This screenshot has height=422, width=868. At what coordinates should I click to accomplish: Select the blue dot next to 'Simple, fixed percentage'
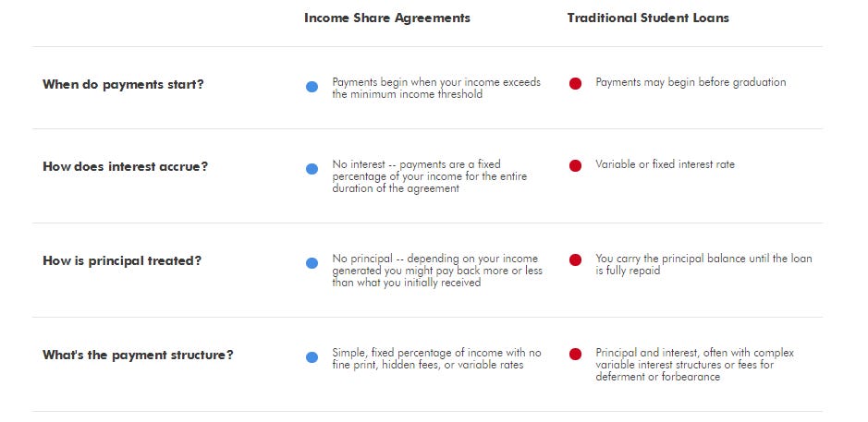(312, 357)
